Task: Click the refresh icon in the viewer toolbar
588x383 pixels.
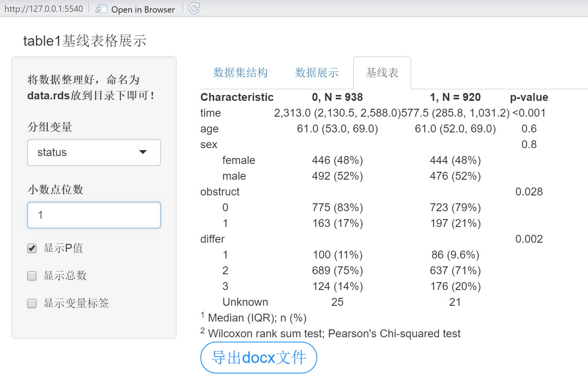Action: [x=194, y=8]
